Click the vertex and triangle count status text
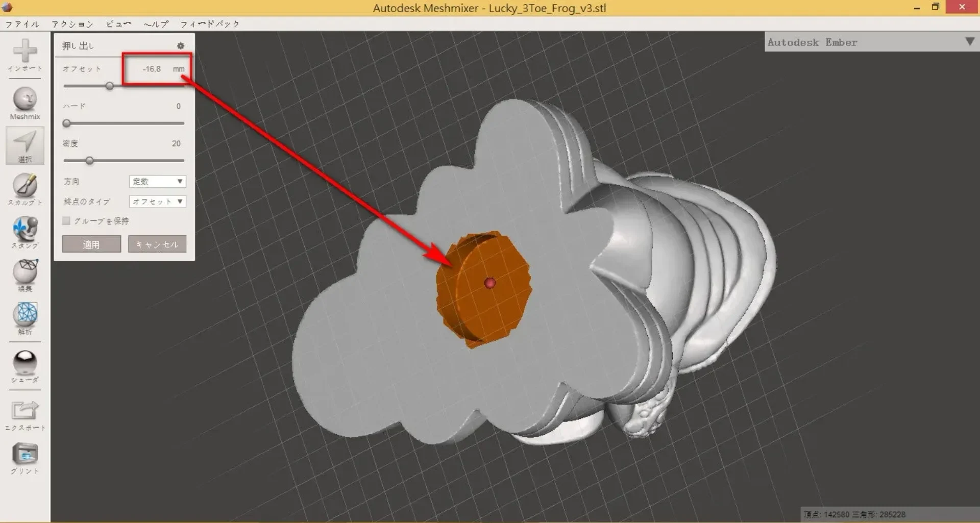 click(854, 514)
